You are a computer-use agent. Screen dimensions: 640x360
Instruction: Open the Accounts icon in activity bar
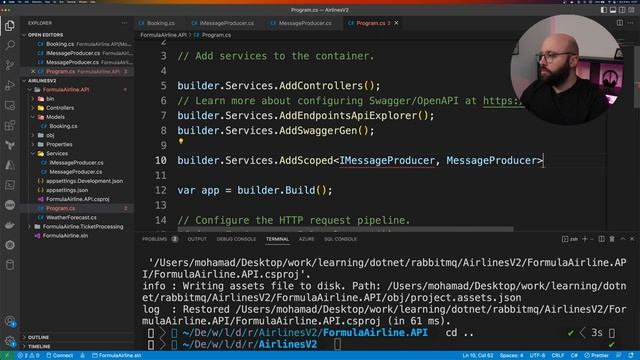point(10,321)
